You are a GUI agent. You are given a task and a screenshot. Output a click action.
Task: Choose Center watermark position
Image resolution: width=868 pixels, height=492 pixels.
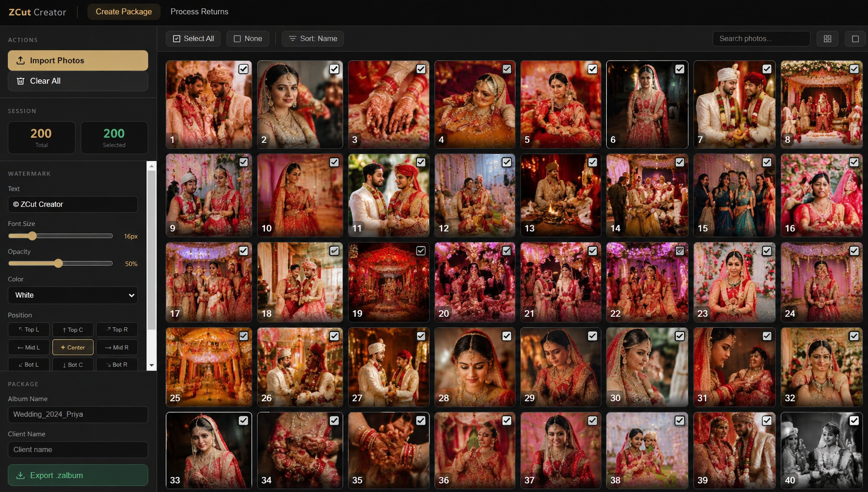(73, 347)
